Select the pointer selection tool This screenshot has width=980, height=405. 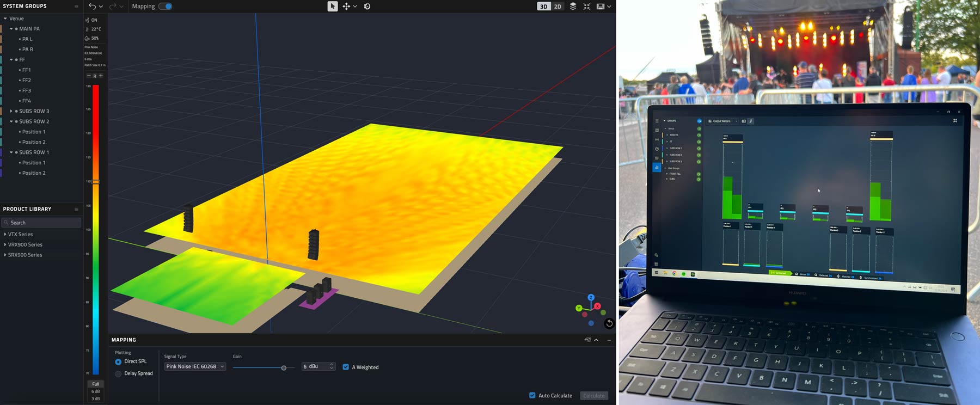[332, 7]
